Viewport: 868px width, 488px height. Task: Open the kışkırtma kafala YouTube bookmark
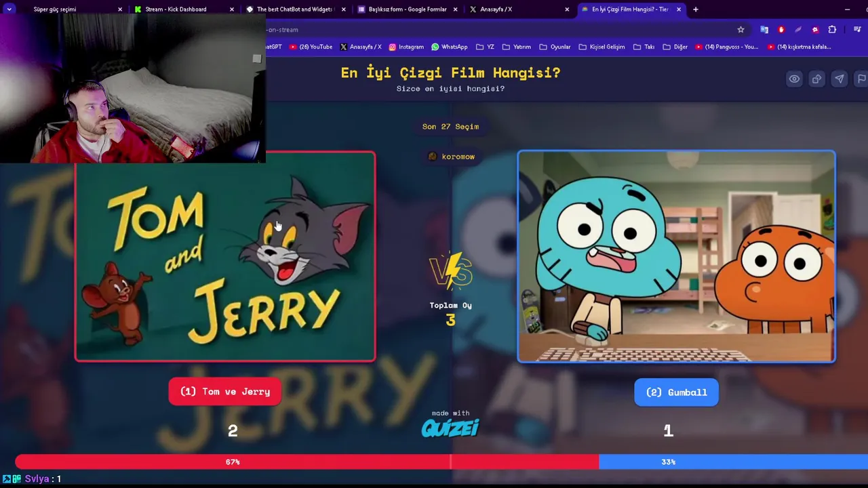point(799,47)
